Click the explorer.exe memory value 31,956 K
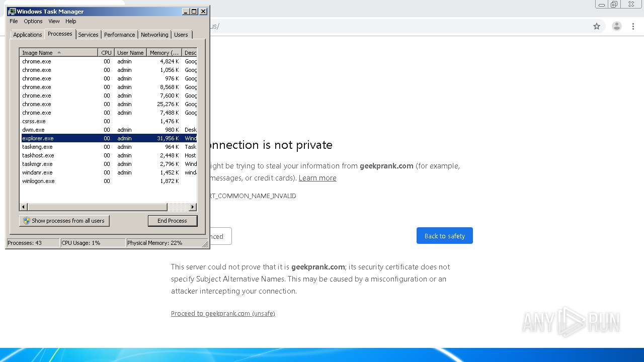Screen dimensions: 644x362 tap(168, 138)
